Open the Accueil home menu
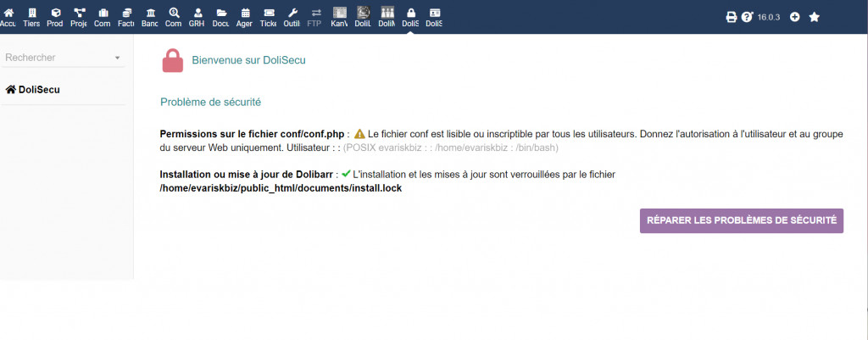 (x=8, y=17)
